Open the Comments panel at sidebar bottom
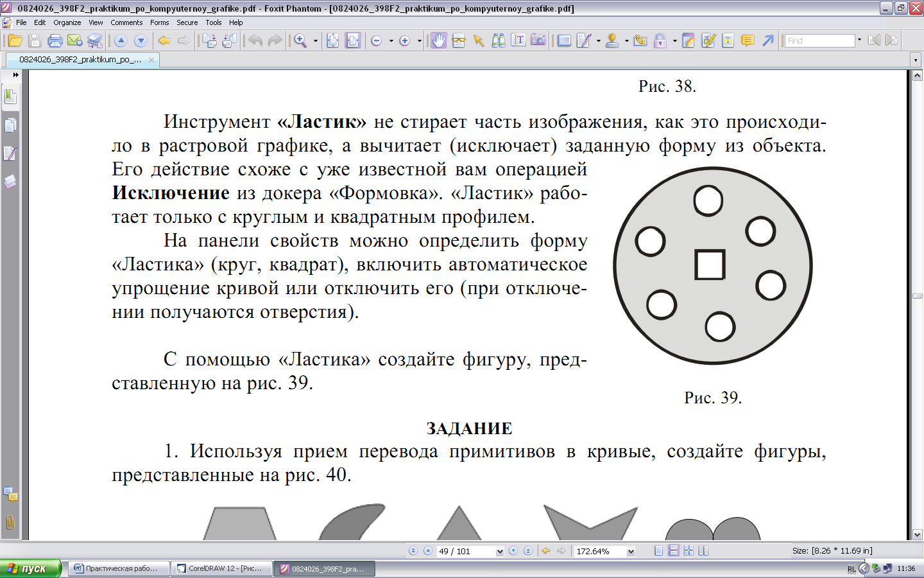 10,494
